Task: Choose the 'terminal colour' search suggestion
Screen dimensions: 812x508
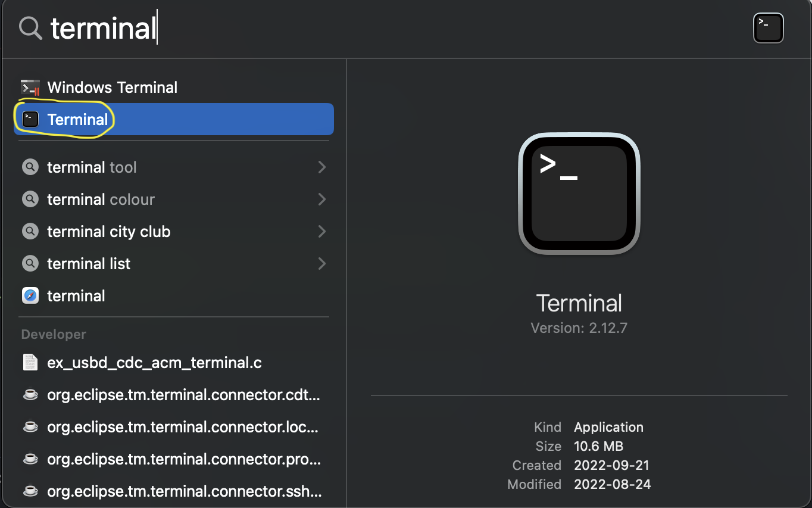Action: coord(174,200)
